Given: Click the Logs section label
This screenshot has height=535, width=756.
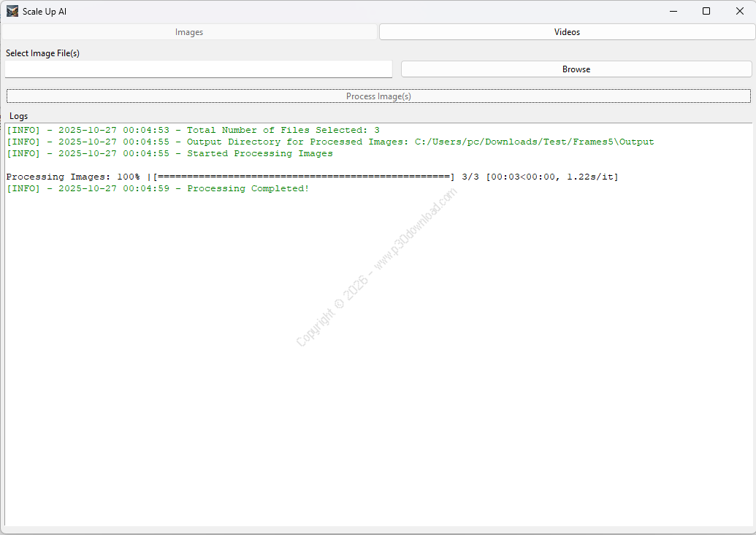Looking at the screenshot, I should point(19,116).
